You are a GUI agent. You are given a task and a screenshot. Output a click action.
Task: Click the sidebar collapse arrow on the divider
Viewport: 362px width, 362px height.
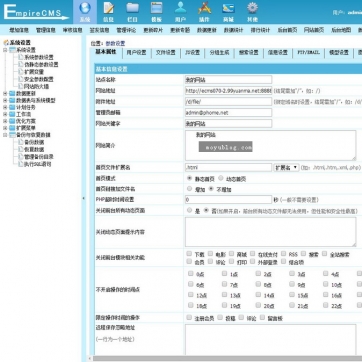click(83, 198)
